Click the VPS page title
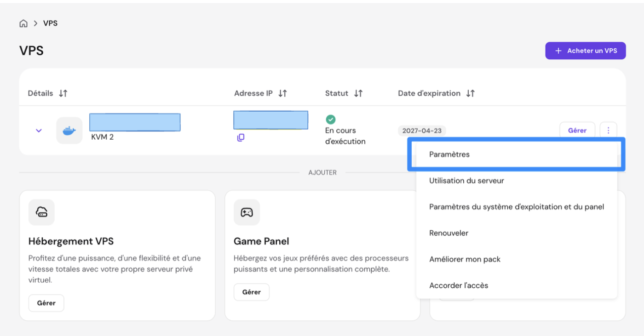 [x=31, y=51]
